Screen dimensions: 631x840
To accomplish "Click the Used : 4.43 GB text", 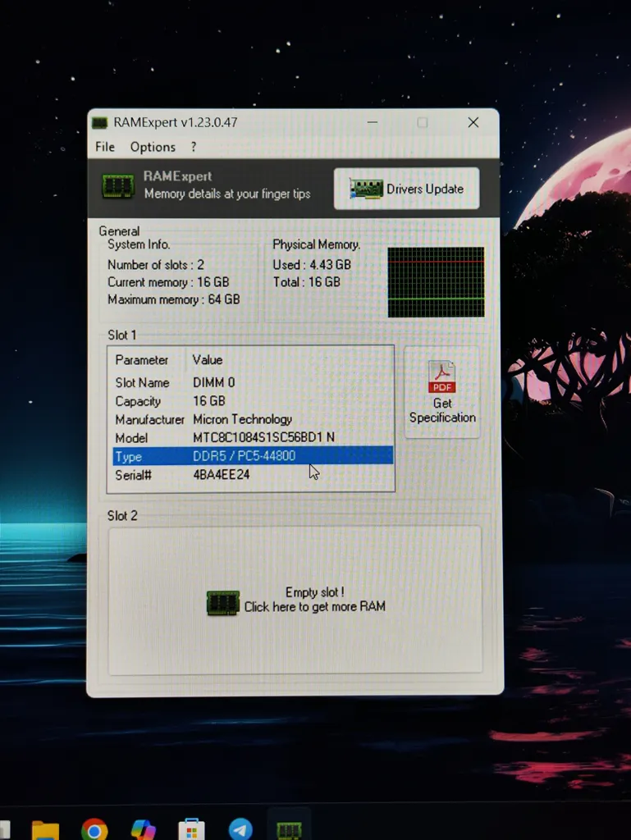I will 312,265.
